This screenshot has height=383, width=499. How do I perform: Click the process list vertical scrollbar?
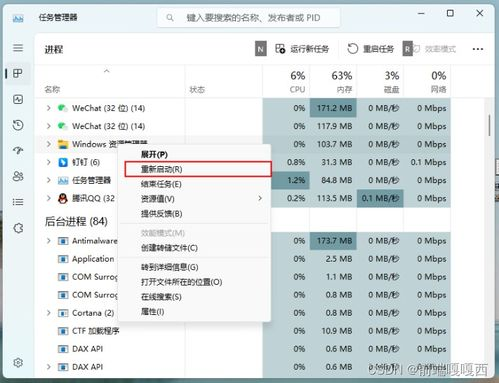[489, 125]
